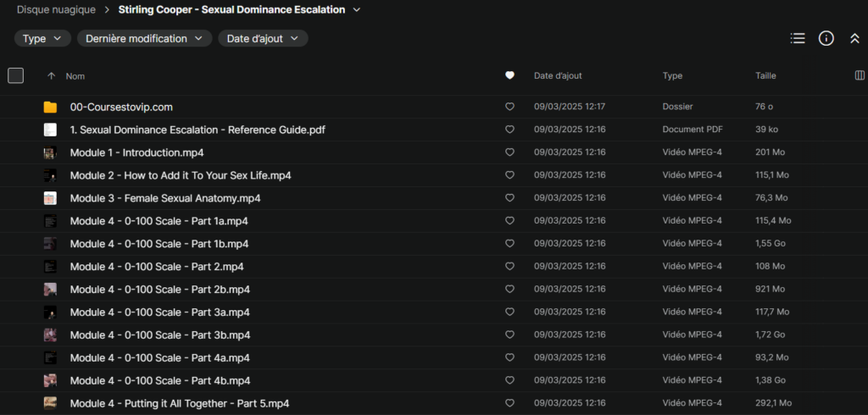
Task: Favorite Module 4 Part 2b.mp4
Action: point(509,289)
